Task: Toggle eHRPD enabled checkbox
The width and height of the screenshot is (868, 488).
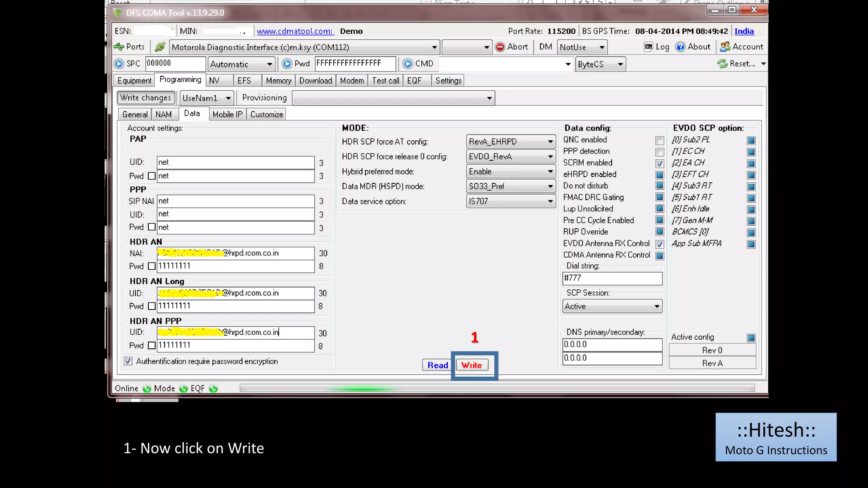Action: [x=659, y=175]
